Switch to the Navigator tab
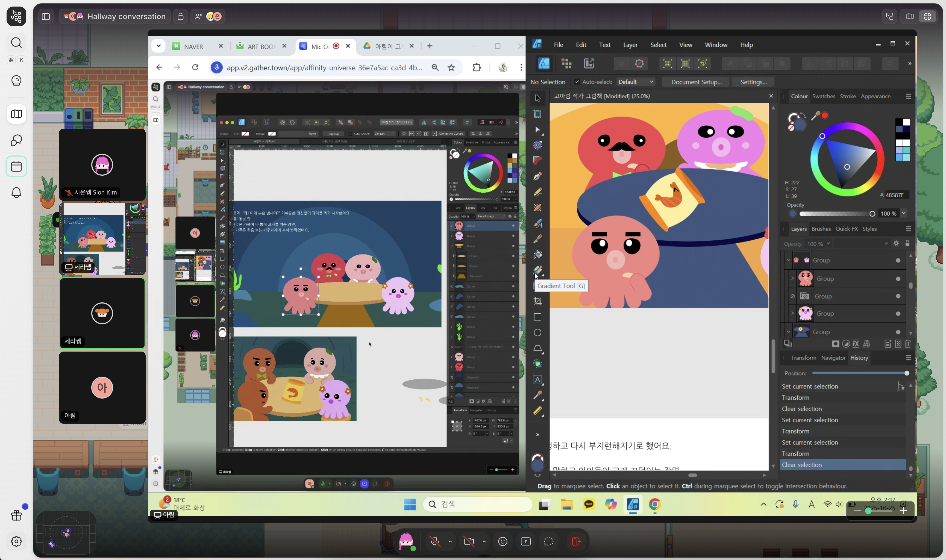Image resolution: width=946 pixels, height=560 pixels. (833, 358)
